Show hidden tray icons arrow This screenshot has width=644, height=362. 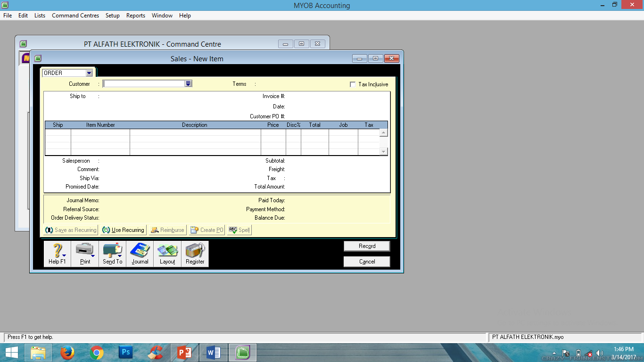tap(554, 353)
